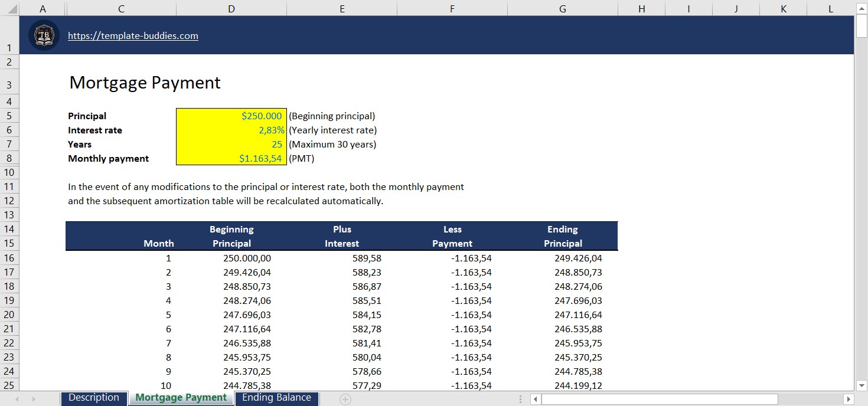Click horizontal scrollbar left arrow
The width and height of the screenshot is (868, 406).
[536, 400]
